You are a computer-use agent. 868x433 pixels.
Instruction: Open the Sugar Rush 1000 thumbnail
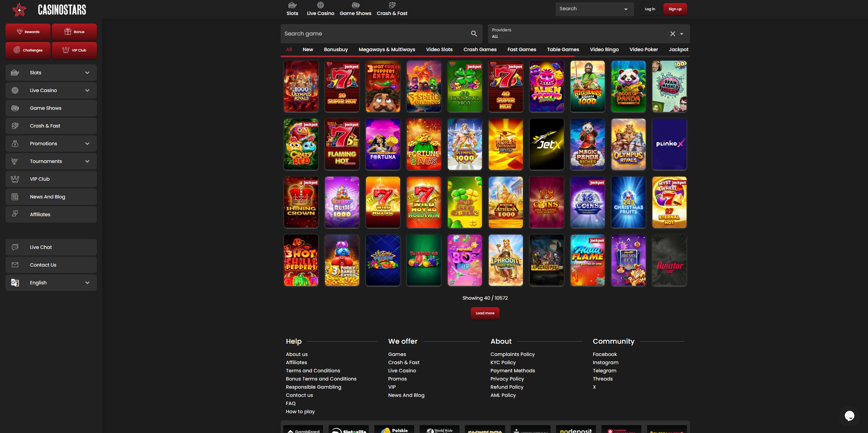point(342,202)
